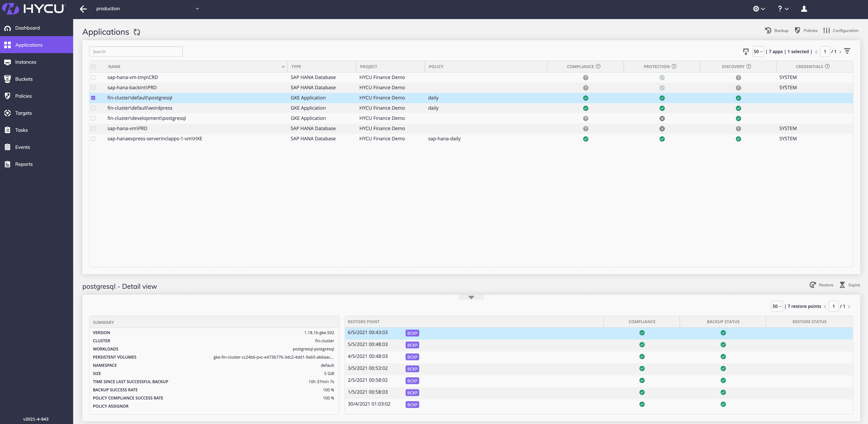Open the Backup action
Viewport: 868px width, 424px height.
pyautogui.click(x=776, y=30)
